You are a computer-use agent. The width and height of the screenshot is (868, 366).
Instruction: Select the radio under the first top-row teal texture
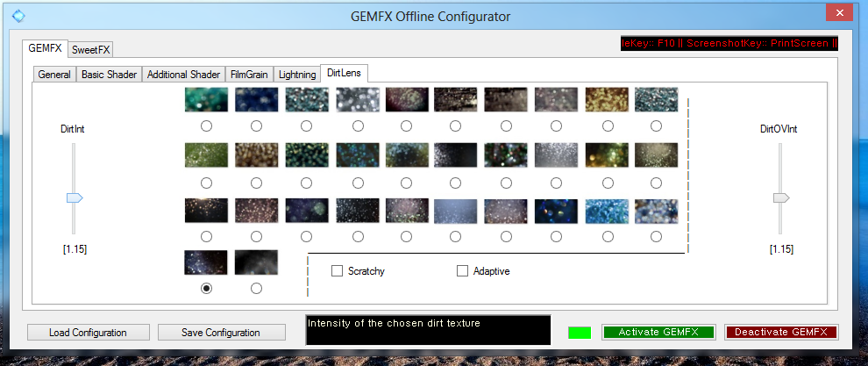coord(207,126)
